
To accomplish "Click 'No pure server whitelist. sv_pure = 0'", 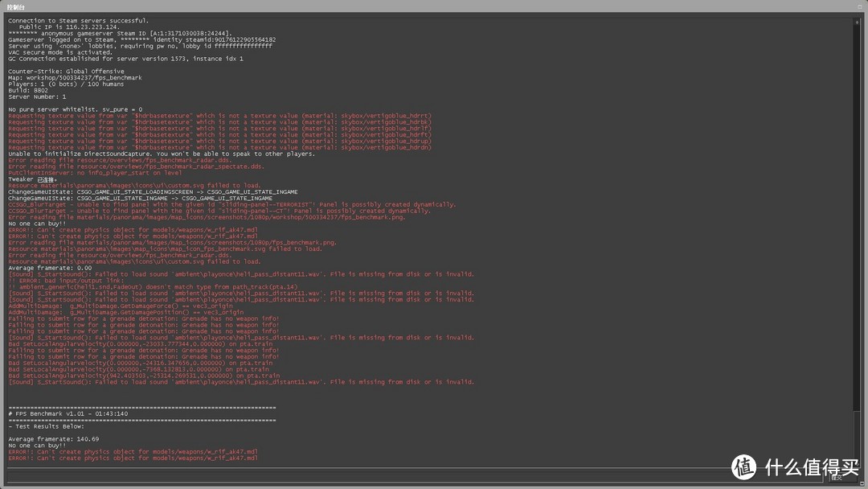I will 76,109.
